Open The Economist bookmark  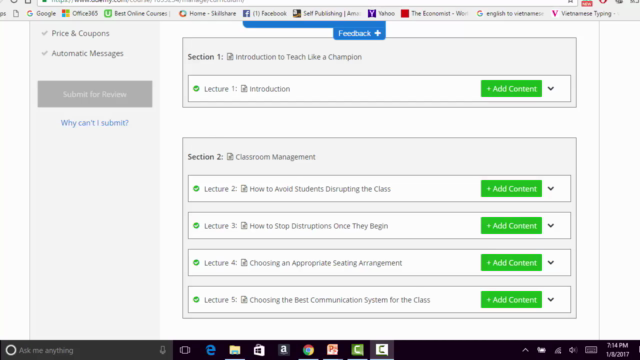tap(434, 13)
